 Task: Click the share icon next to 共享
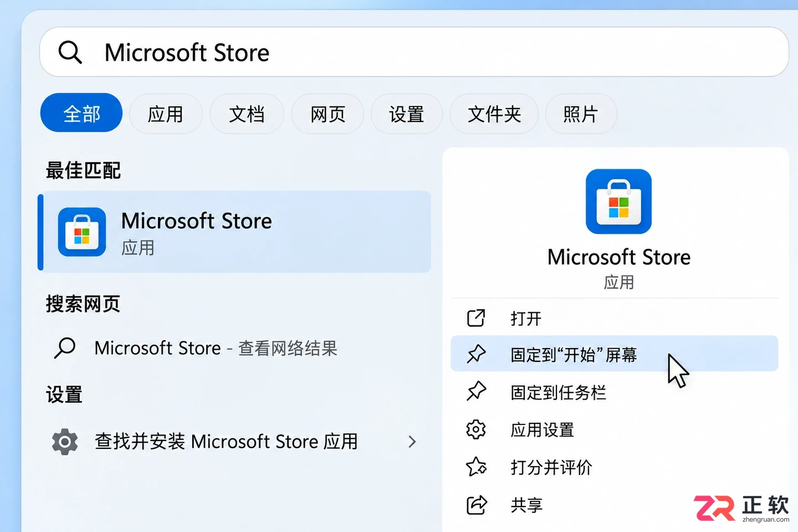tap(477, 505)
